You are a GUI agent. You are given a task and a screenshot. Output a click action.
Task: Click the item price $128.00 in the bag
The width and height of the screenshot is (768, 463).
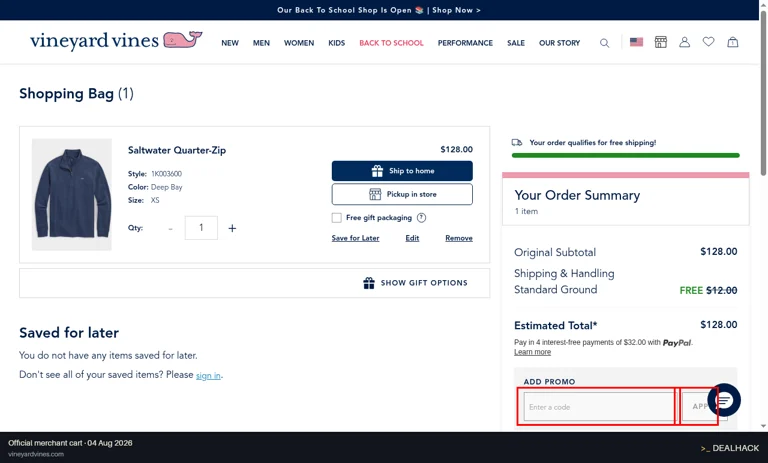(456, 149)
